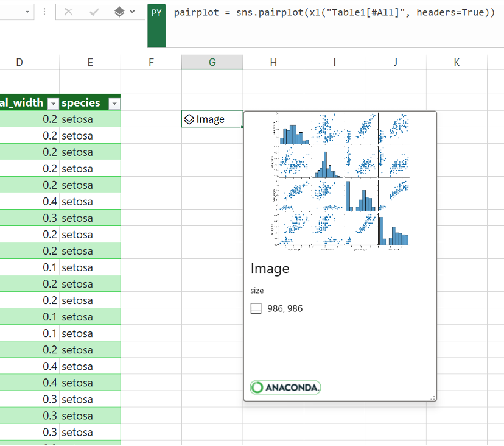Click the Image title on the preview card
Image resolution: width=504 pixels, height=446 pixels.
270,268
